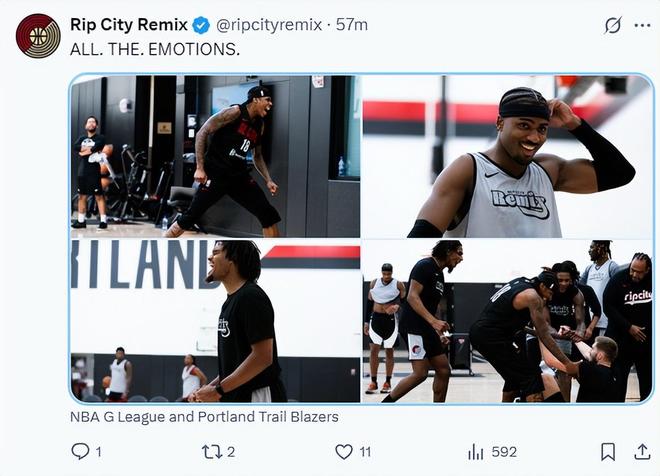660x476 pixels.
Task: Open the three-dot more options menu
Action: pyautogui.click(x=641, y=26)
